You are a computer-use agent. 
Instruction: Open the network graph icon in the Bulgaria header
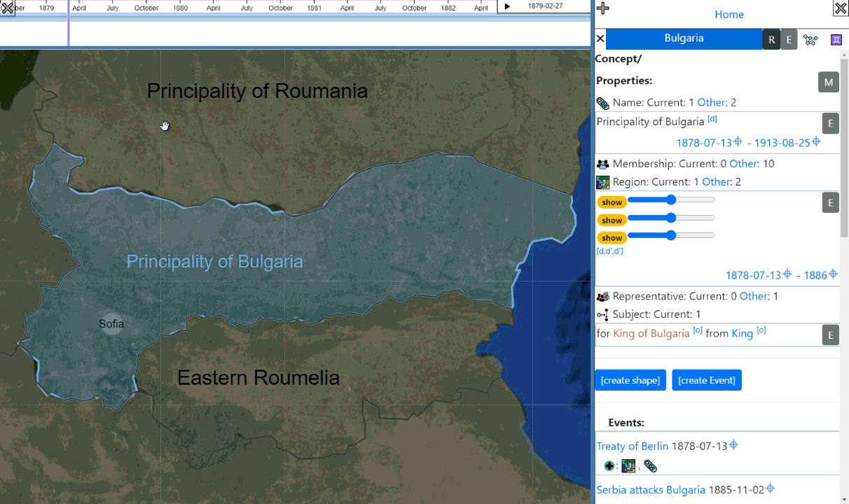coord(810,40)
